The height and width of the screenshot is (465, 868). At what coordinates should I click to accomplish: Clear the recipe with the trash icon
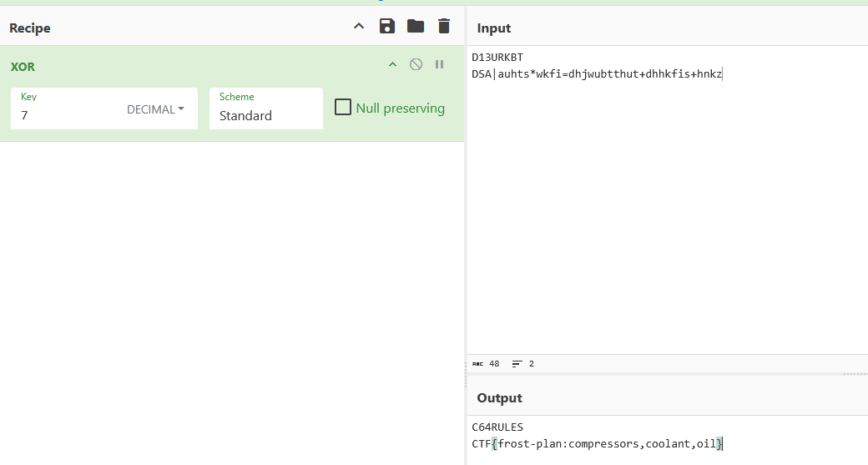(444, 27)
